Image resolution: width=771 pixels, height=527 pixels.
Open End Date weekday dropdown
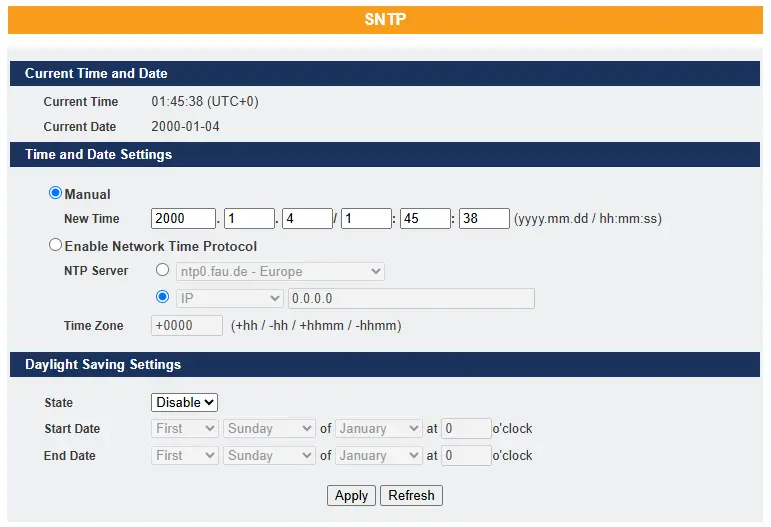pyautogui.click(x=269, y=456)
